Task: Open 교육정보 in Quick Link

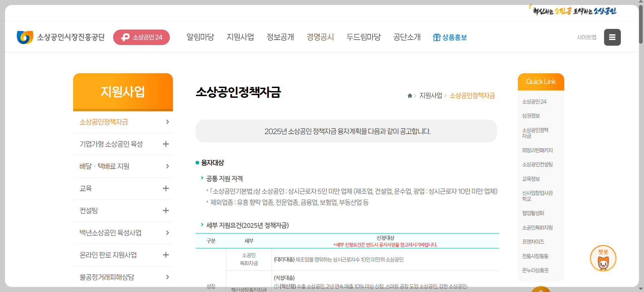Action: coord(531,179)
